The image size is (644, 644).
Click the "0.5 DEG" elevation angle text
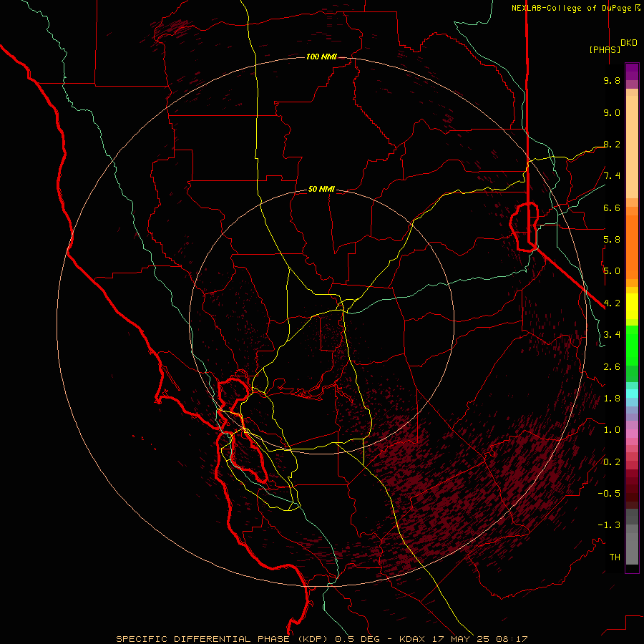(356, 639)
